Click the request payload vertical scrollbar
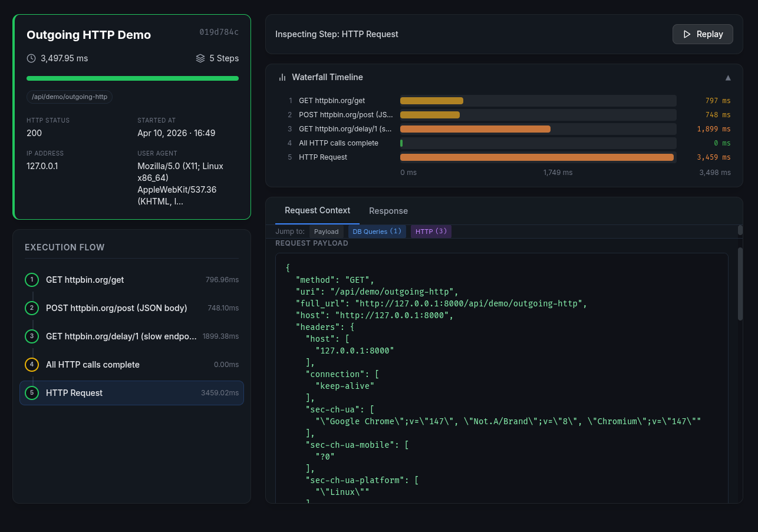The height and width of the screenshot is (532, 758). (x=740, y=283)
